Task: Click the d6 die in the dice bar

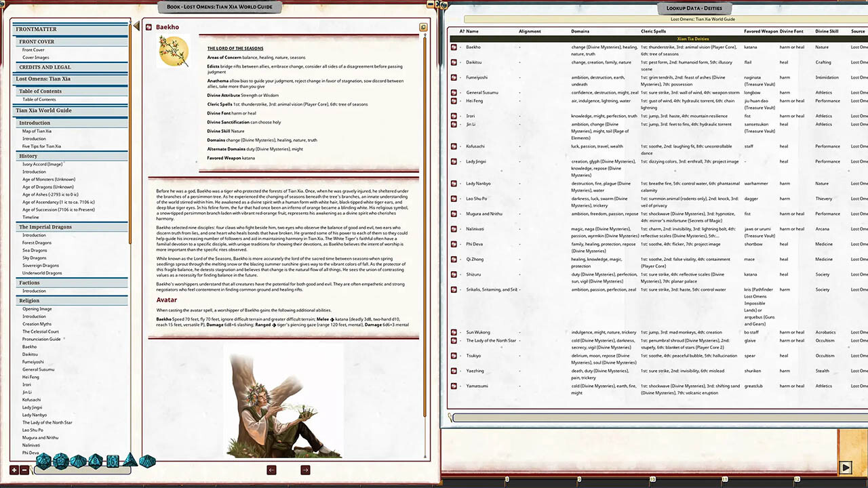Action: coord(112,462)
